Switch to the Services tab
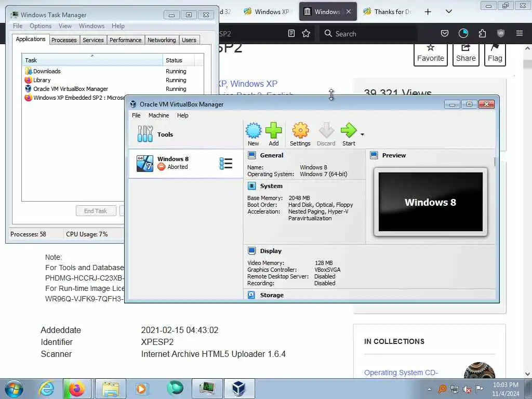 94,40
